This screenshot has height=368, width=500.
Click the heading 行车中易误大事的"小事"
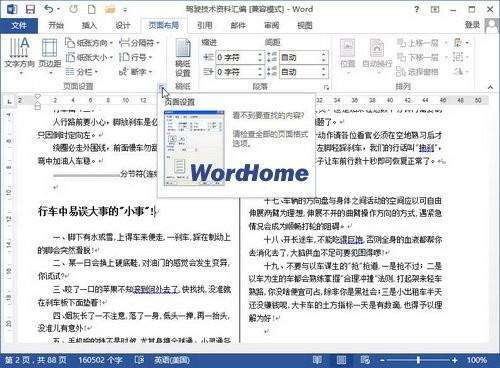[97, 211]
